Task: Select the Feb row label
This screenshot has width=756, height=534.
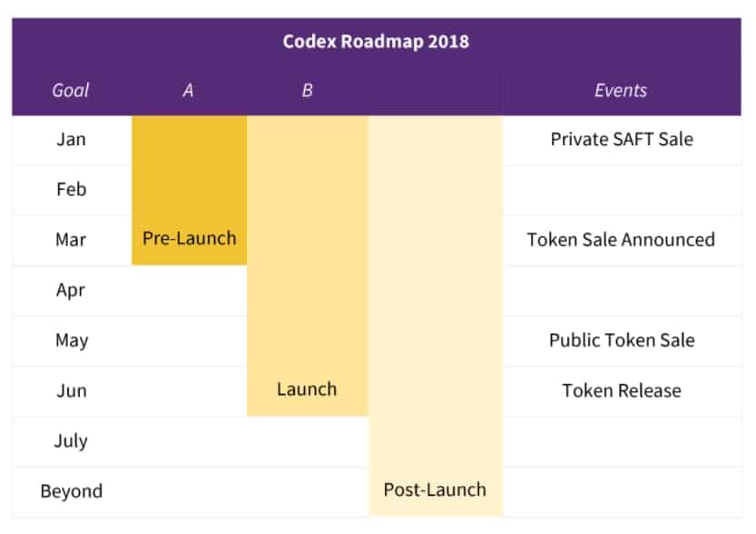Action: click(71, 190)
